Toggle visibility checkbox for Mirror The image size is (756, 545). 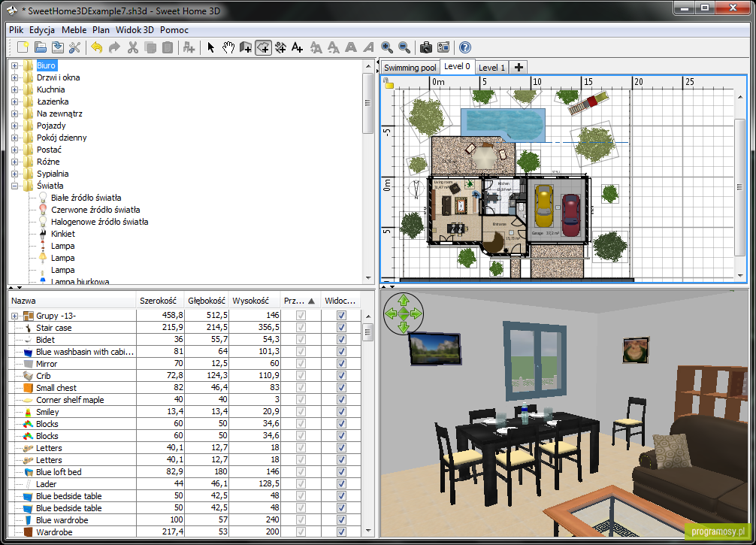[341, 364]
